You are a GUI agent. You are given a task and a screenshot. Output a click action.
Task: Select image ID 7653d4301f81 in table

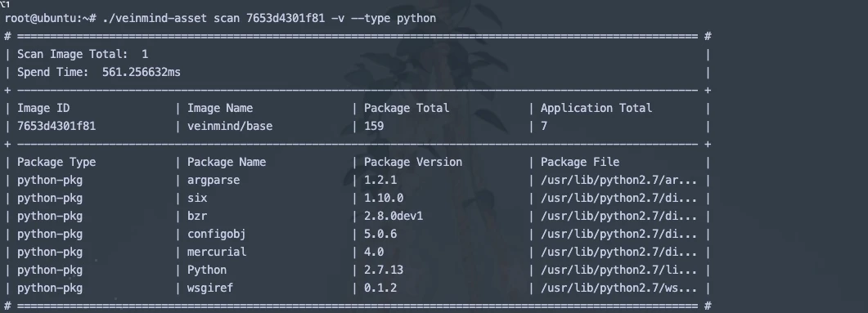coord(56,126)
